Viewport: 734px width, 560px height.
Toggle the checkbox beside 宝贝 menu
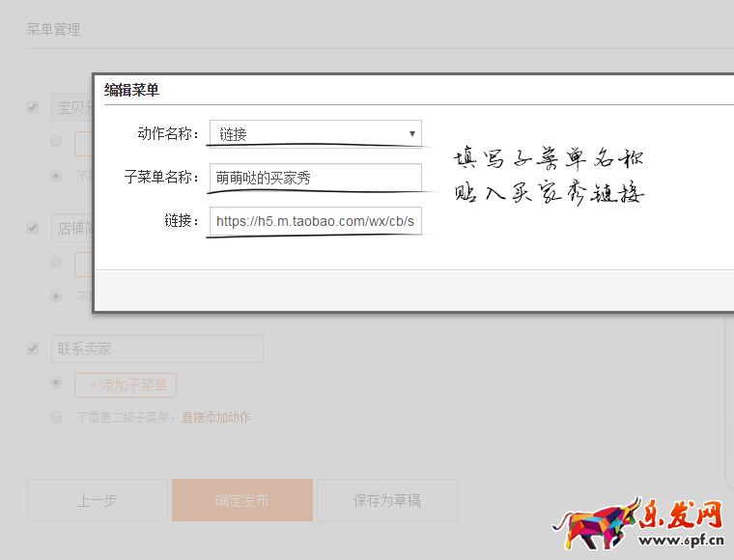33,107
